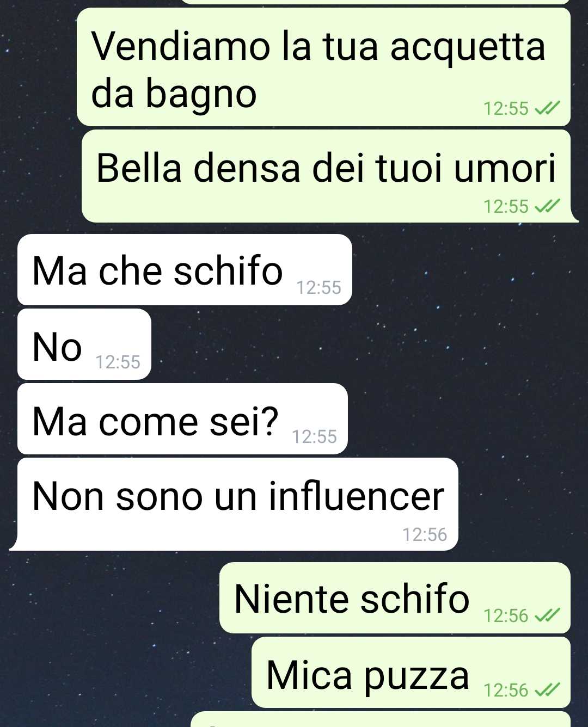Click double check icon beside 'Niente schifo'
The image size is (588, 727).
tap(547, 616)
